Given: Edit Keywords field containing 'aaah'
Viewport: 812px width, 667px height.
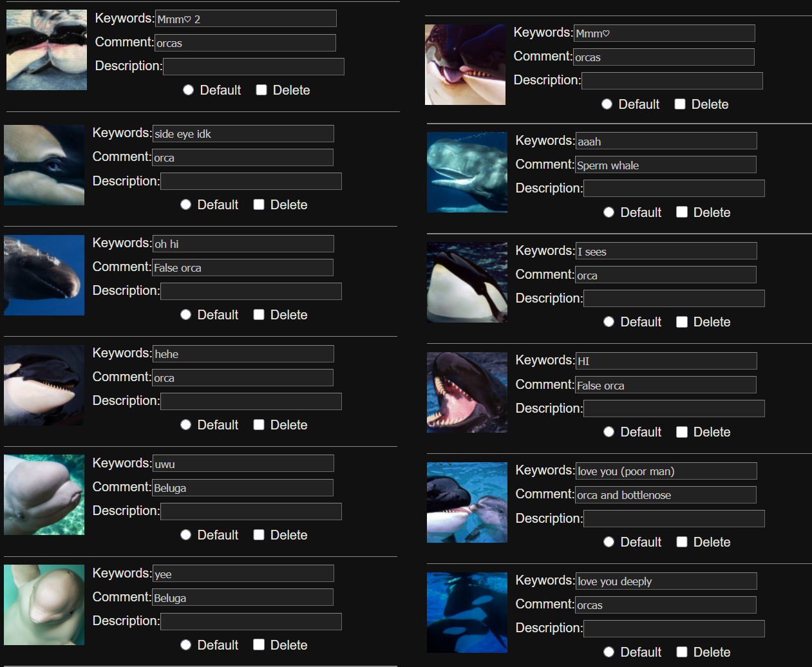Looking at the screenshot, I should click(666, 141).
